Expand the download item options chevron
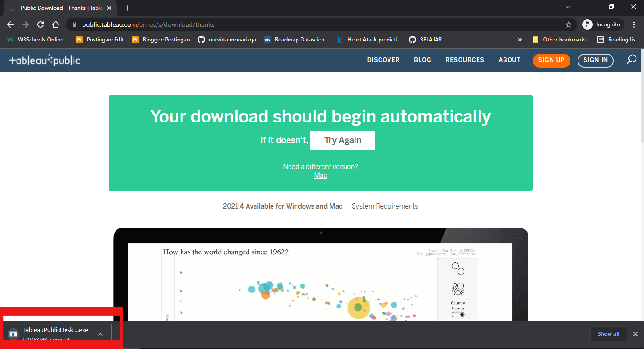The image size is (644, 349). tap(100, 334)
